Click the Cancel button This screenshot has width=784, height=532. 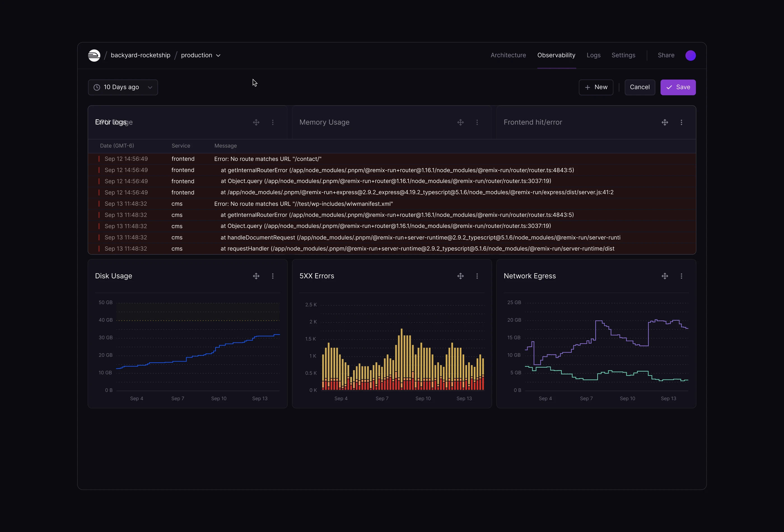pos(639,87)
